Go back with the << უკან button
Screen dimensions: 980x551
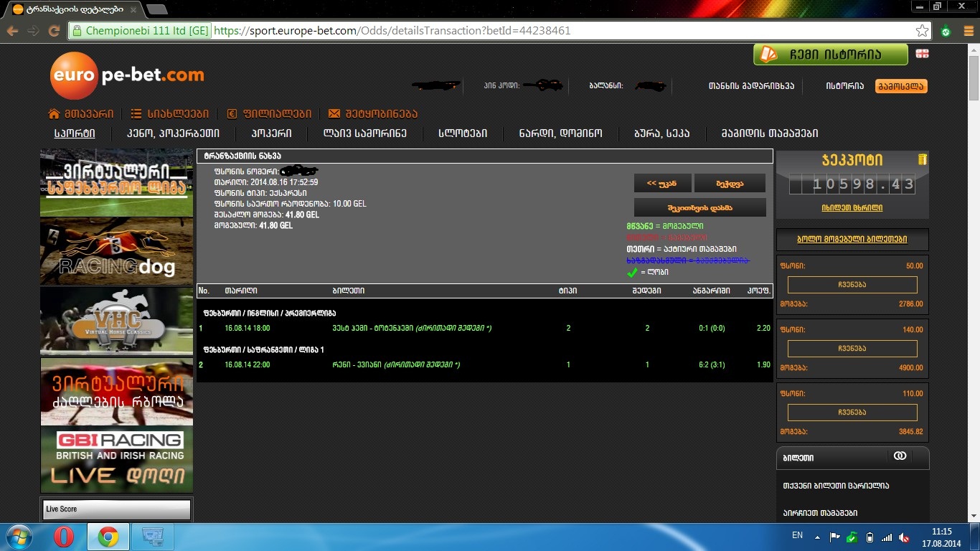click(662, 183)
